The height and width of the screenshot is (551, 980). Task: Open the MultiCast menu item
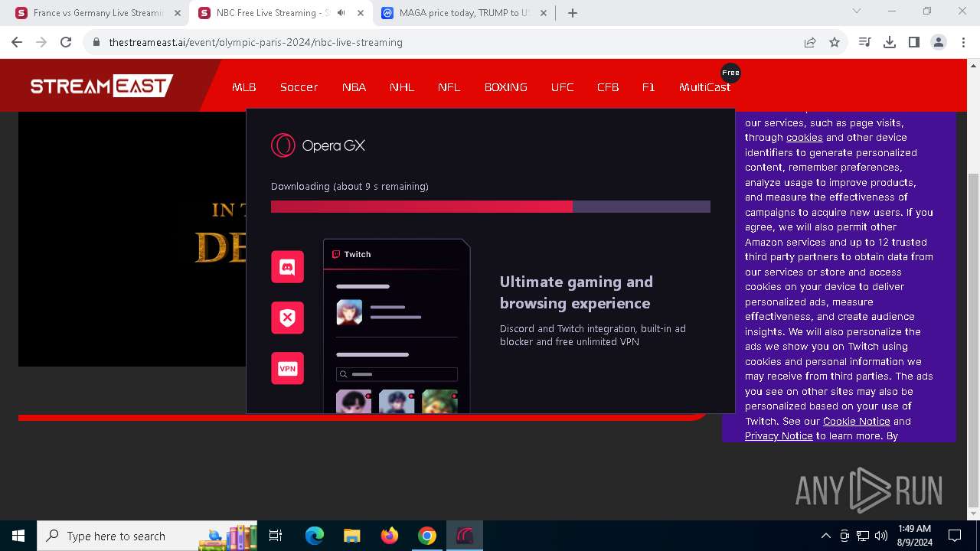point(704,87)
